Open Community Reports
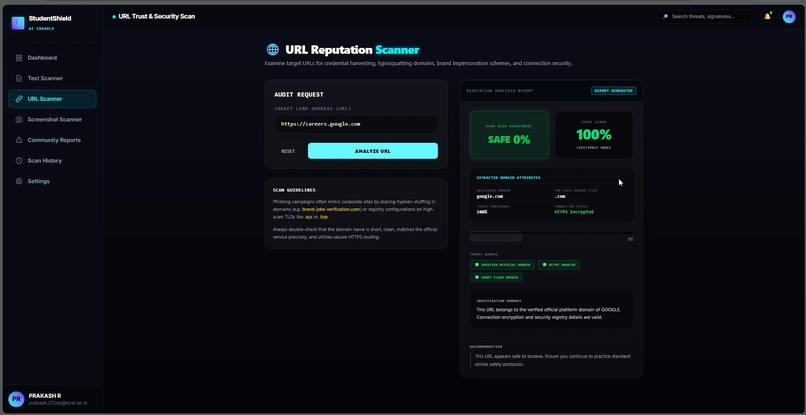806x415 pixels. pyautogui.click(x=52, y=140)
